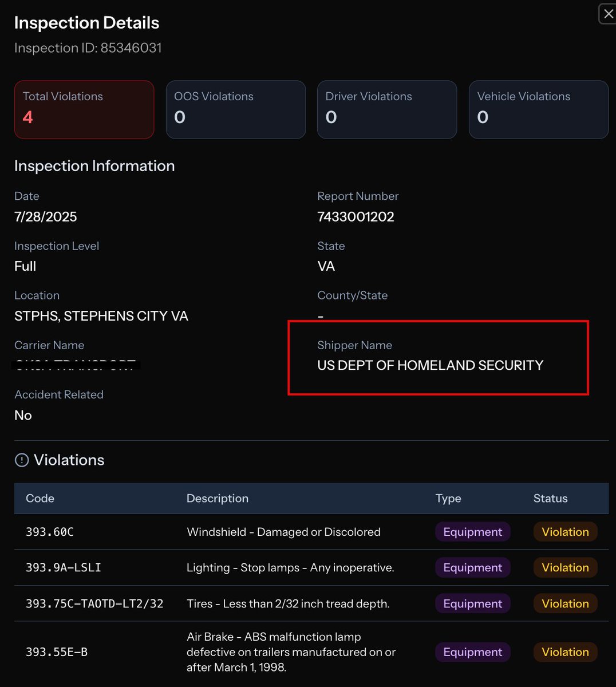The height and width of the screenshot is (687, 616).
Task: Click the Inspection Information heading
Action: (x=94, y=166)
